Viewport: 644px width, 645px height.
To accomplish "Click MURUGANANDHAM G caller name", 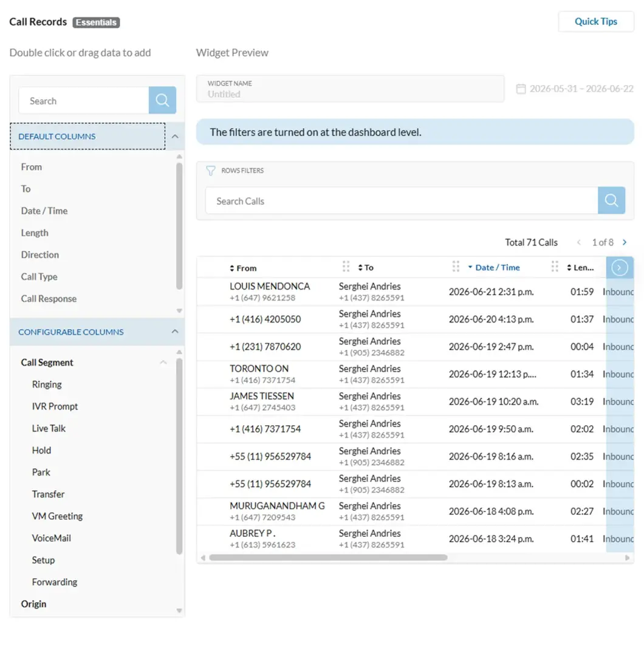I will pyautogui.click(x=277, y=506).
